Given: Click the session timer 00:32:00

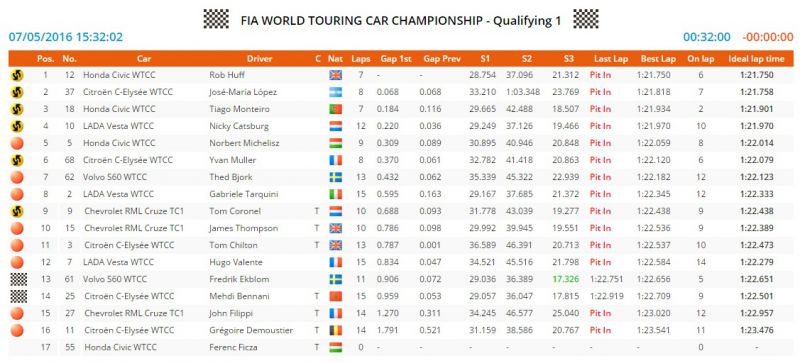Looking at the screenshot, I should point(707,37).
